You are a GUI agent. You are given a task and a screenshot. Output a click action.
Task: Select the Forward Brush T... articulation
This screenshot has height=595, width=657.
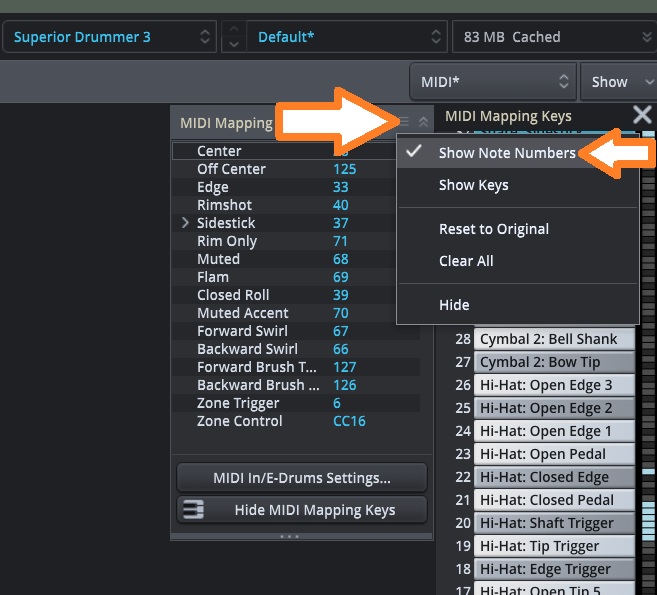296,367
